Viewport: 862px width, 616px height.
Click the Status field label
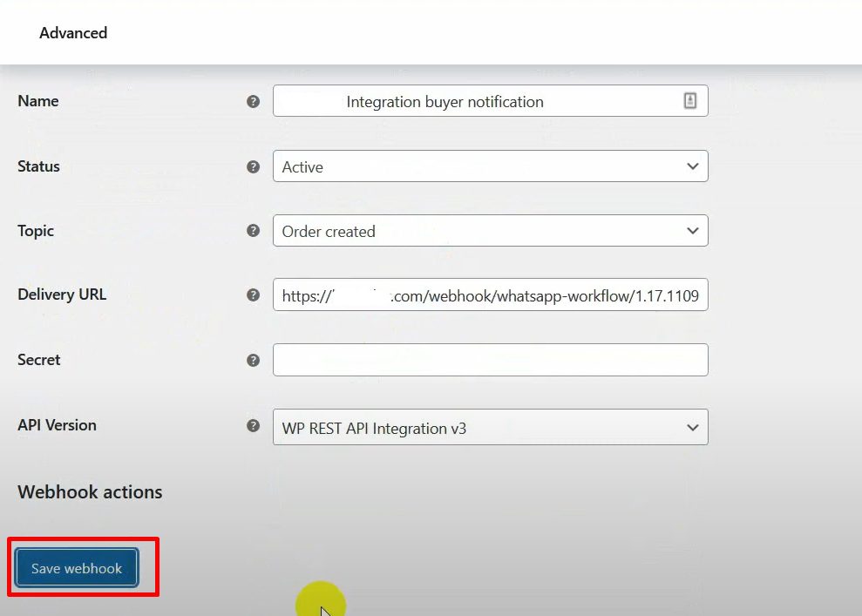pos(39,166)
